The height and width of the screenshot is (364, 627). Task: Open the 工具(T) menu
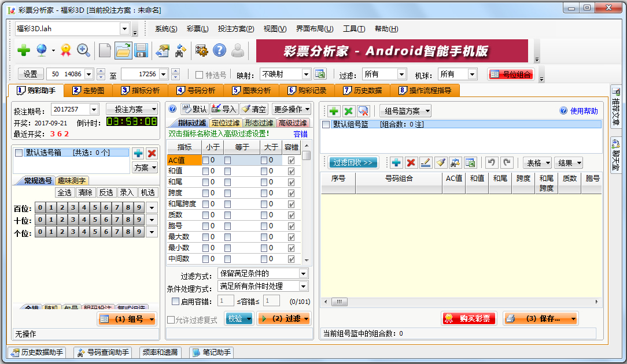point(353,29)
